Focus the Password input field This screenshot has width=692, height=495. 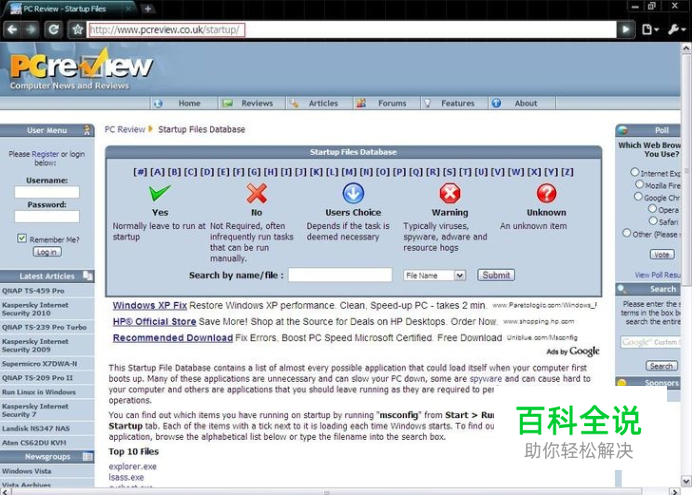(47, 216)
